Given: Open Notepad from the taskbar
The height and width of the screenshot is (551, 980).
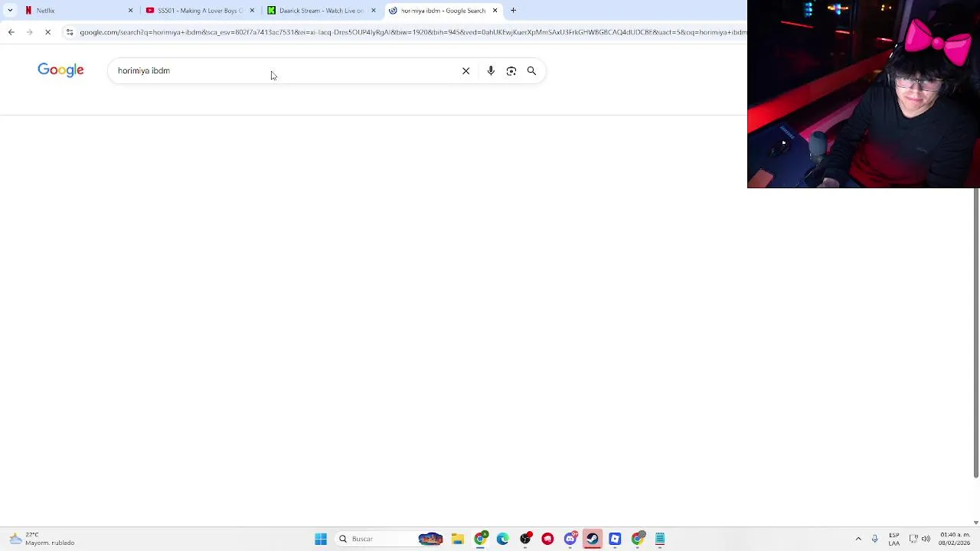Looking at the screenshot, I should tap(660, 539).
